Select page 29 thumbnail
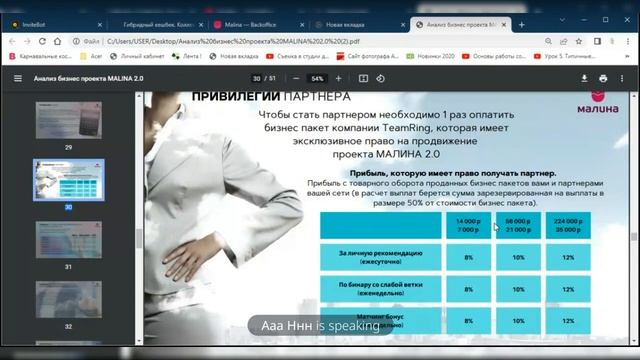 pyautogui.click(x=69, y=120)
